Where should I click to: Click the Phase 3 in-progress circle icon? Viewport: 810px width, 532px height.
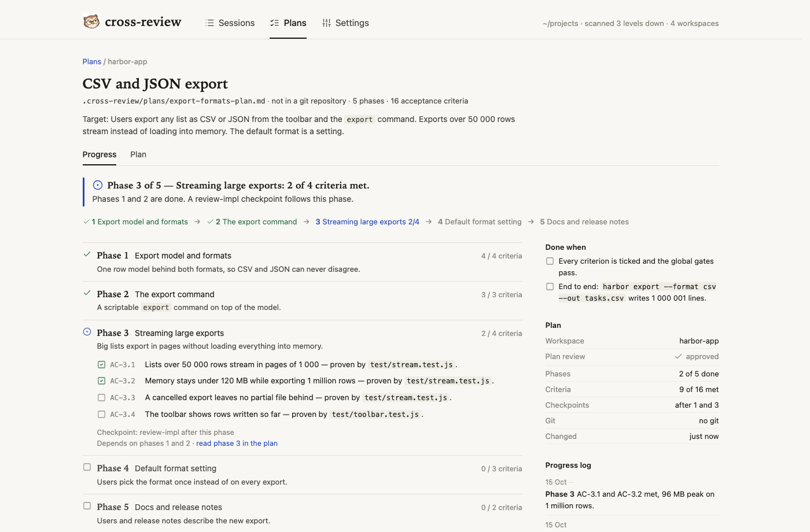point(87,332)
